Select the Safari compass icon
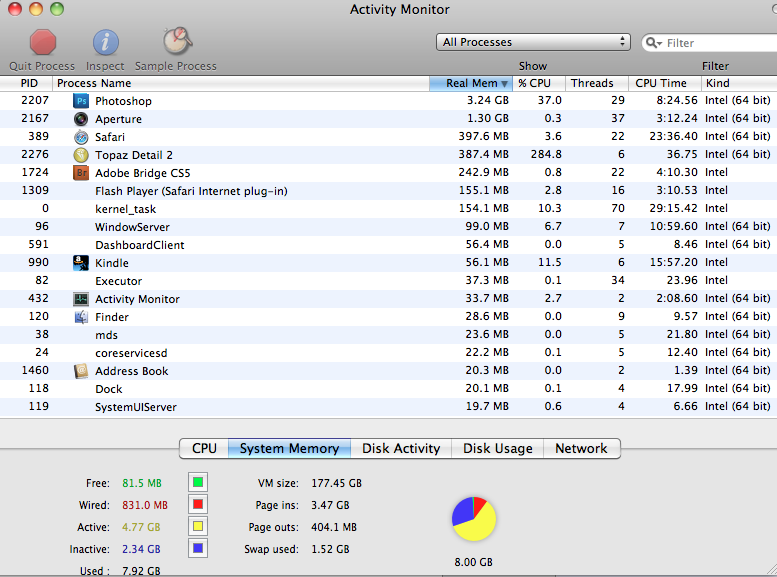777x577 pixels. (x=81, y=137)
